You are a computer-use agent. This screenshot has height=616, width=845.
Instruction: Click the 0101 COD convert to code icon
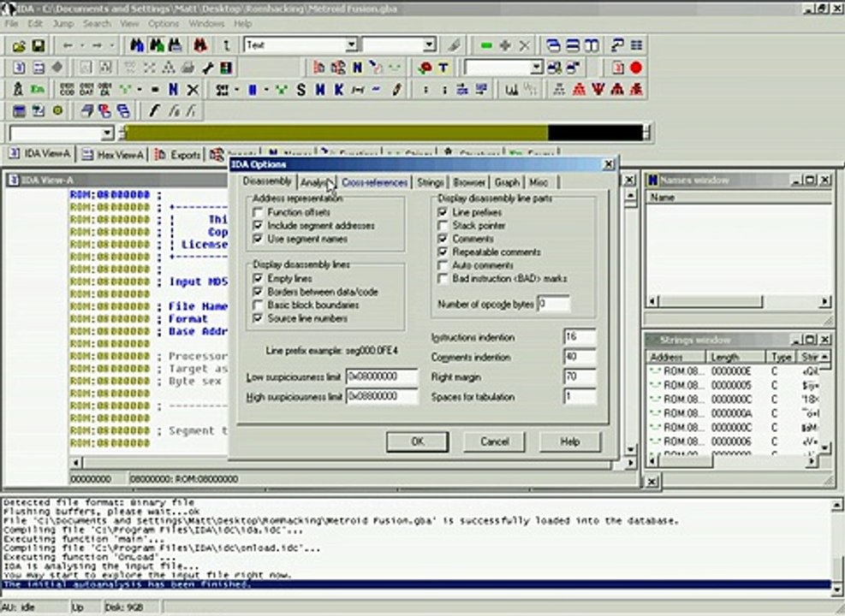(x=68, y=89)
